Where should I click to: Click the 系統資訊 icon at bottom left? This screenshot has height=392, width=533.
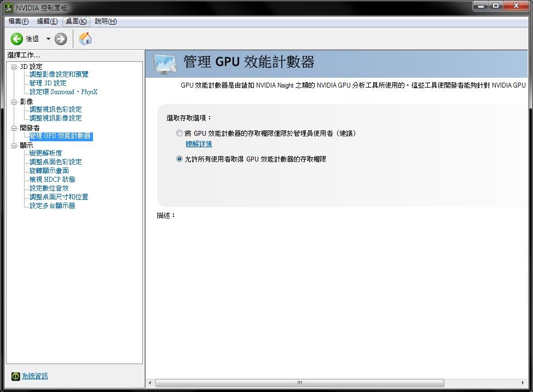[x=15, y=376]
